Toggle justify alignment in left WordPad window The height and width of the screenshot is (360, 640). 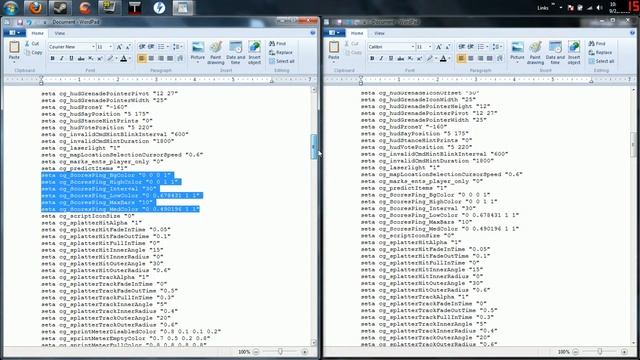[170, 59]
